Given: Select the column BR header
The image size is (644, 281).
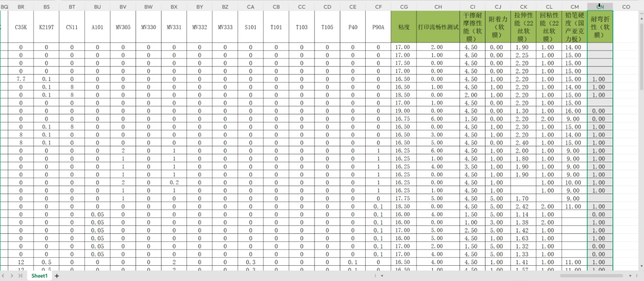Looking at the screenshot, I should pos(21,7).
